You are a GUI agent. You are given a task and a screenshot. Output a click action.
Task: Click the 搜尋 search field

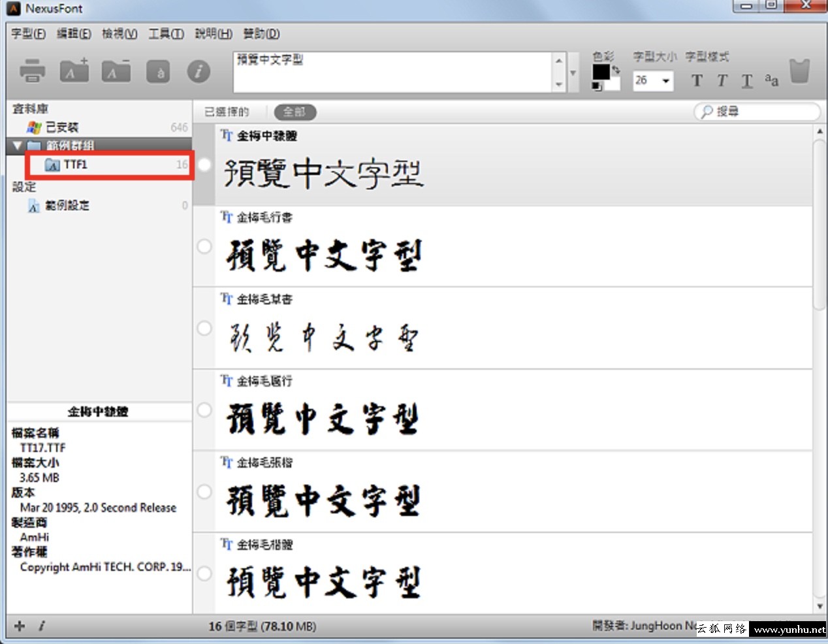(x=756, y=112)
